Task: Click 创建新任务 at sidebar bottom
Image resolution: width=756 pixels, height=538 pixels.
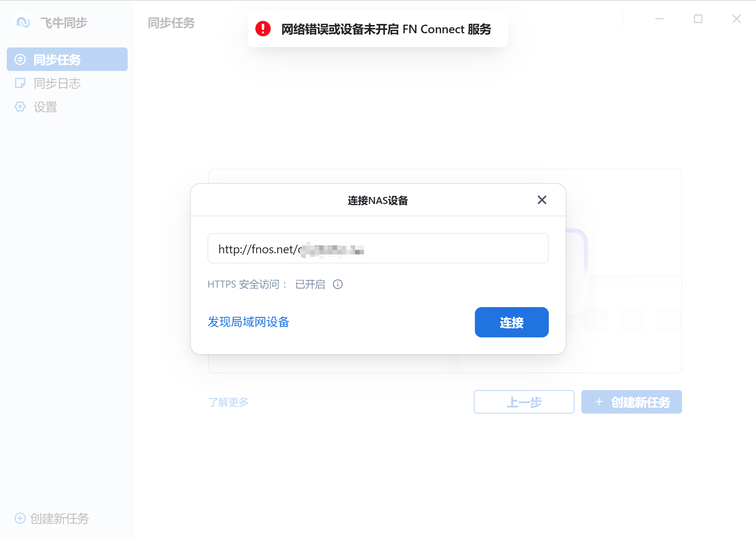Action: click(x=59, y=518)
